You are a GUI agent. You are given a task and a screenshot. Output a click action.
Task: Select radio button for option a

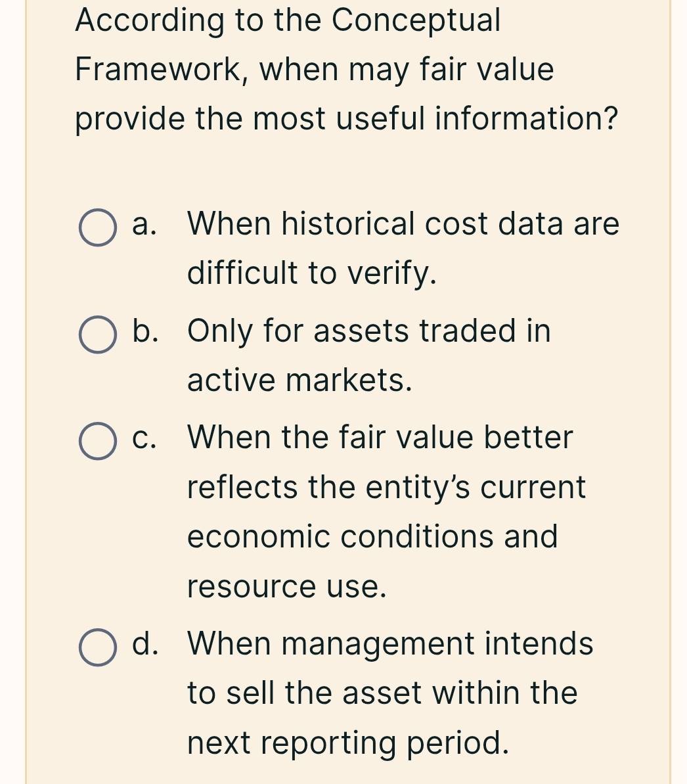pyautogui.click(x=98, y=228)
